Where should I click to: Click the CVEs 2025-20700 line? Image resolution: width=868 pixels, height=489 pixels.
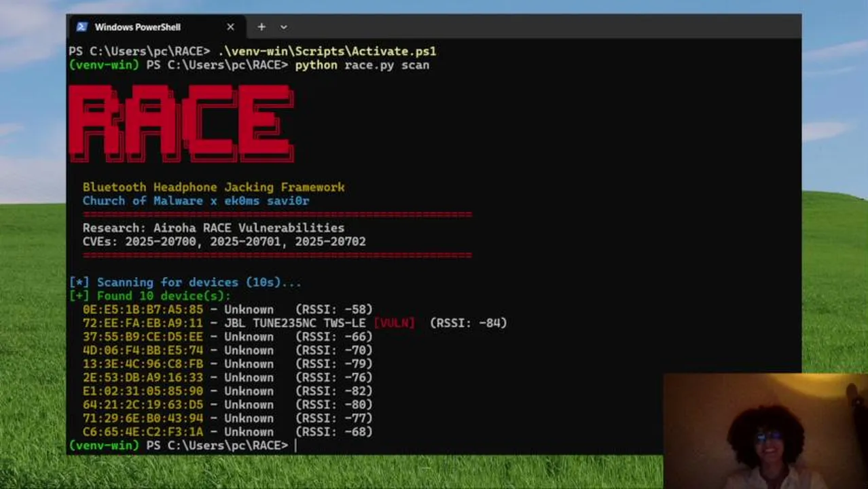pos(224,241)
